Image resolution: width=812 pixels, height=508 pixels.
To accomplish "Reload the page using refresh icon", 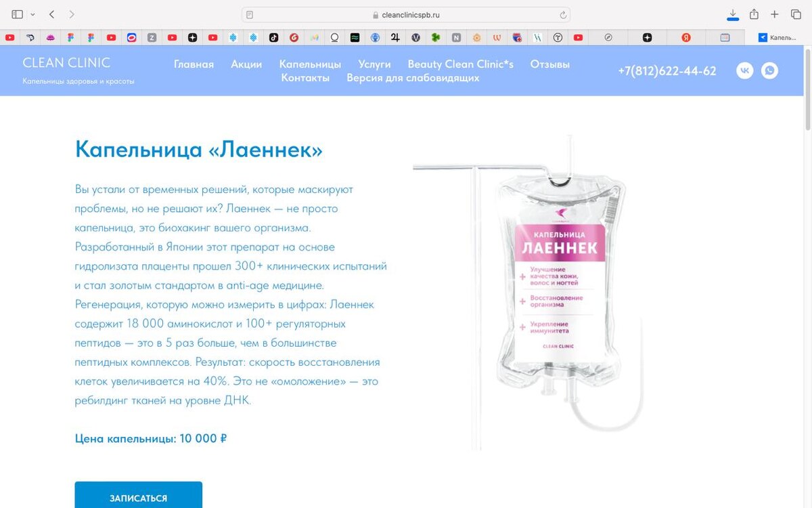I will (562, 15).
